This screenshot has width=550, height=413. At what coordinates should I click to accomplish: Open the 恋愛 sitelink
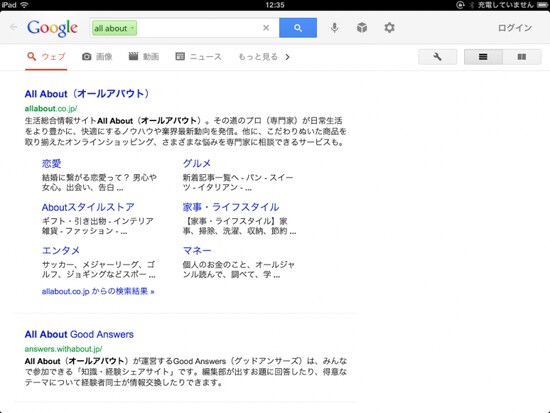click(x=52, y=163)
